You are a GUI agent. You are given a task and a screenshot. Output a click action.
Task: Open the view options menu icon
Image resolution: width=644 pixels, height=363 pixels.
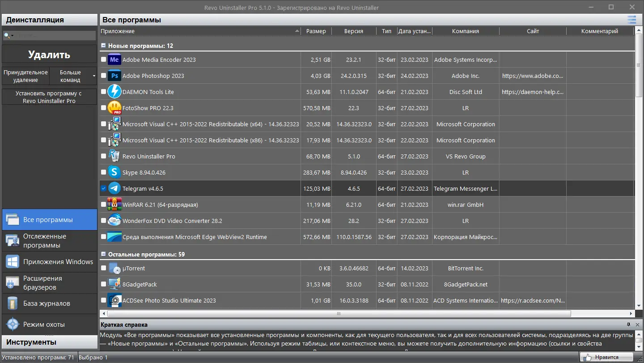tap(631, 20)
